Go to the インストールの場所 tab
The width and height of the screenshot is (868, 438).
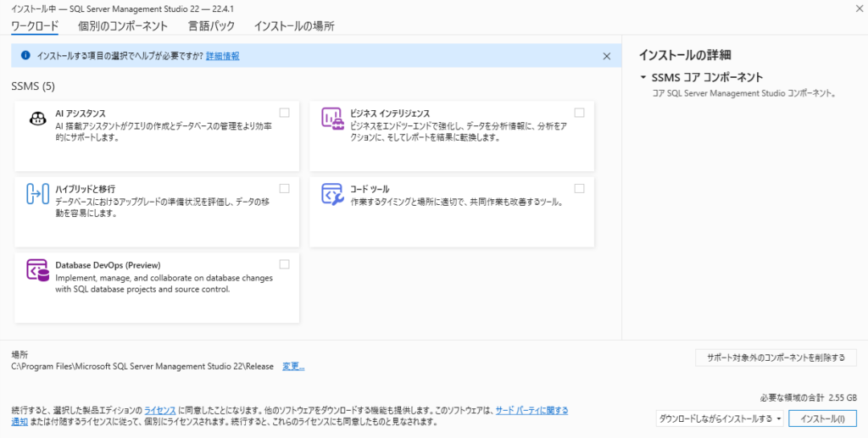[294, 26]
